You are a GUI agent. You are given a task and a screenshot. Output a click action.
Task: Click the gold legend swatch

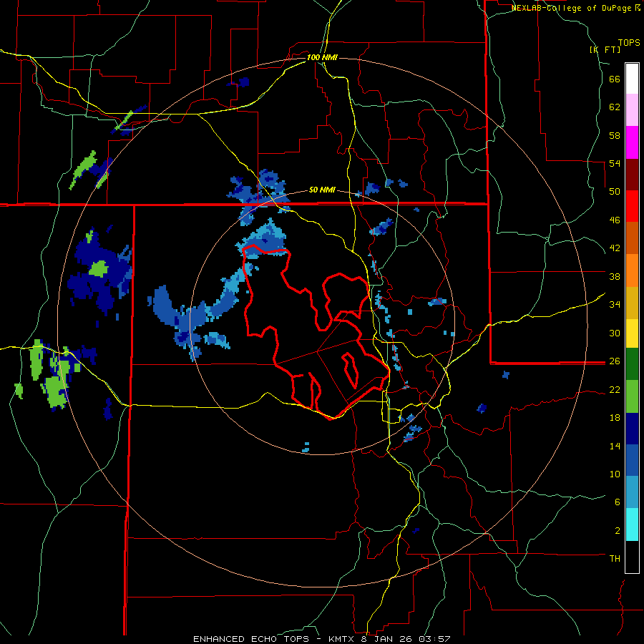632,303
